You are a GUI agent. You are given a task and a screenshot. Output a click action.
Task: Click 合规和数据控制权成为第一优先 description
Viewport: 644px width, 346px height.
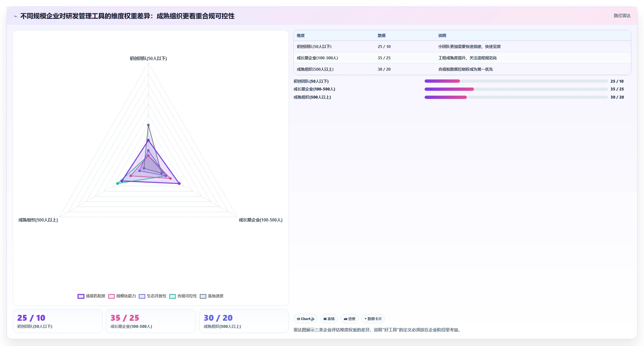(465, 69)
